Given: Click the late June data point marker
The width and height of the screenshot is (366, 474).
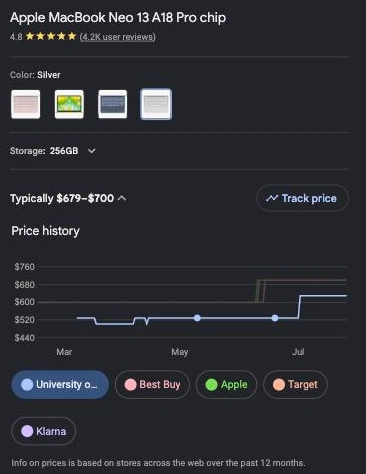Looking at the screenshot, I should 275,318.
